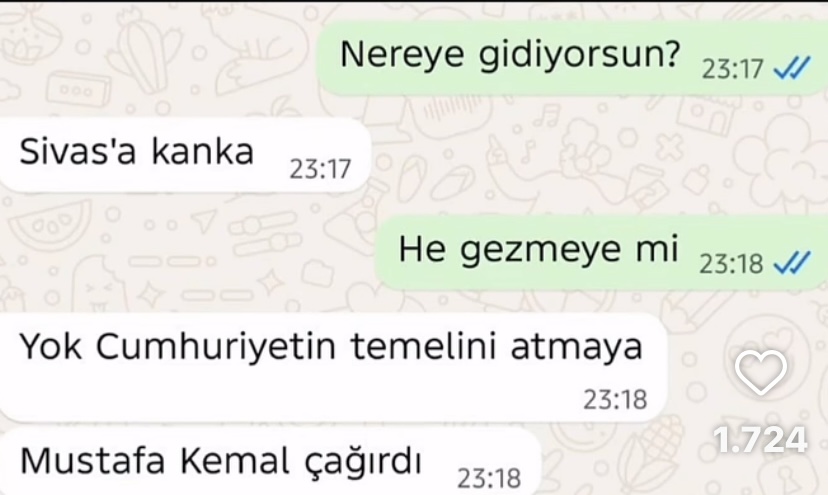Click the music note wallpaper doodle
The height and width of the screenshot is (495, 828).
coord(549,116)
